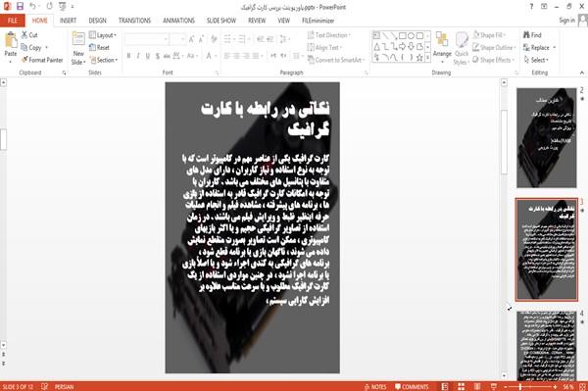This screenshot has height=391, width=588.
Task: Click the Redo icon in quick access toolbar
Action: (50, 7)
